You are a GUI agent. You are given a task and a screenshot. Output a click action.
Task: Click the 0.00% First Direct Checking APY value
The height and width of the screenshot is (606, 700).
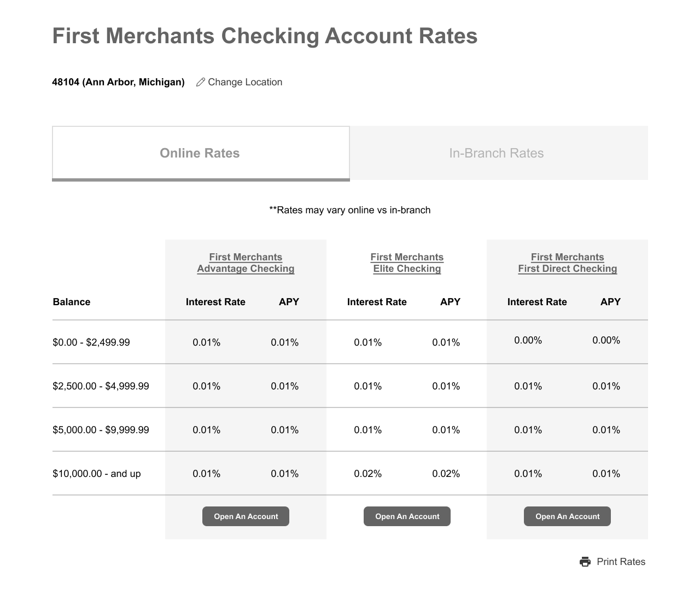pyautogui.click(x=606, y=340)
